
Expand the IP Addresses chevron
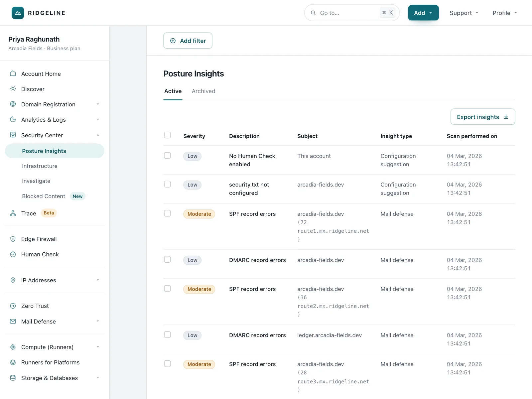click(x=98, y=280)
